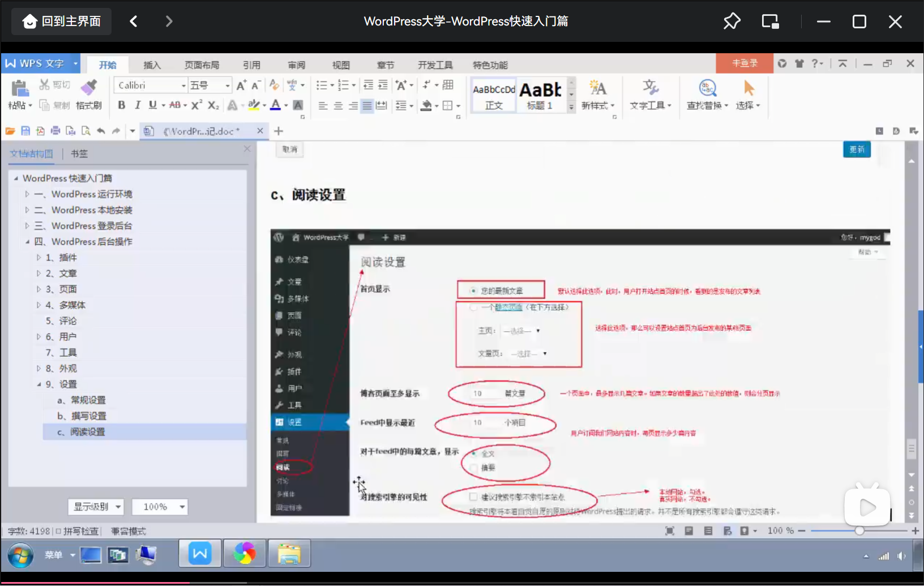Select the 摘要 radio button
This screenshot has width=924, height=586.
tap(473, 468)
